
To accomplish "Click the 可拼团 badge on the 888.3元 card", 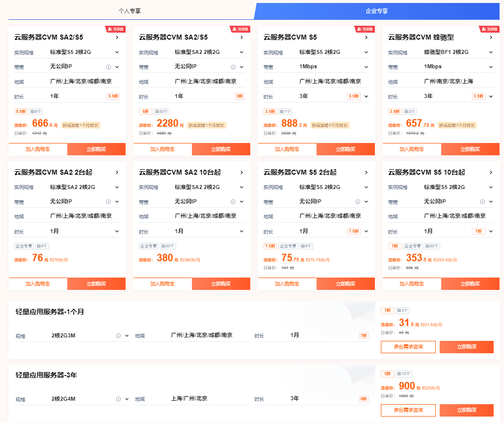I will click(365, 29).
